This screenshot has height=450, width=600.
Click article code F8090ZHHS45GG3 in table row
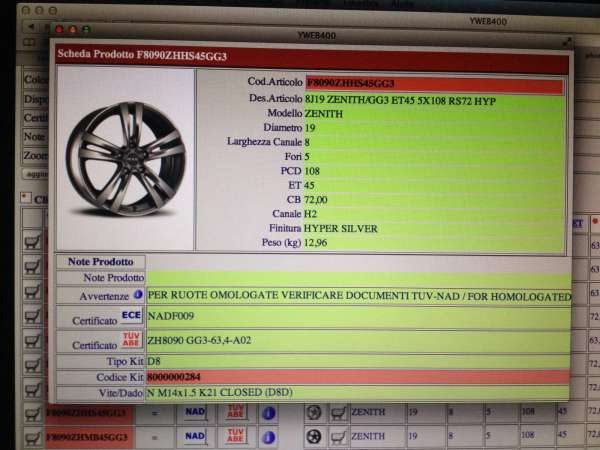[x=86, y=413]
